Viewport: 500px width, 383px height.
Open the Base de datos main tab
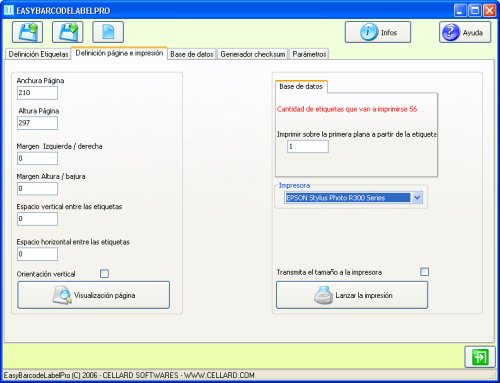click(192, 54)
